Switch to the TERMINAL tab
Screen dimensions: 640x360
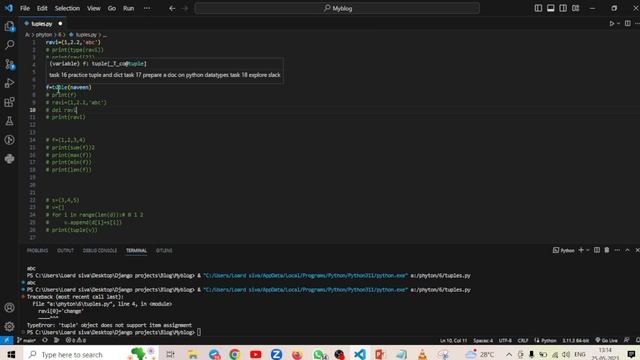pyautogui.click(x=136, y=250)
